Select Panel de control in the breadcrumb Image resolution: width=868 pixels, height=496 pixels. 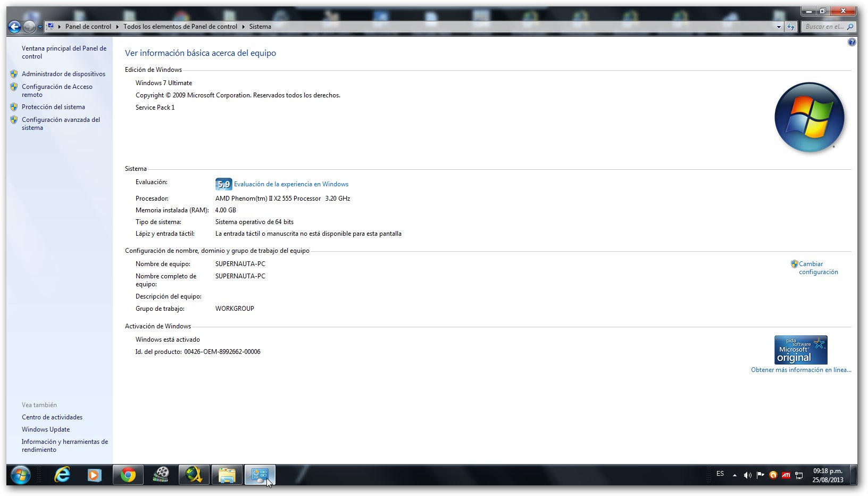pyautogui.click(x=88, y=27)
